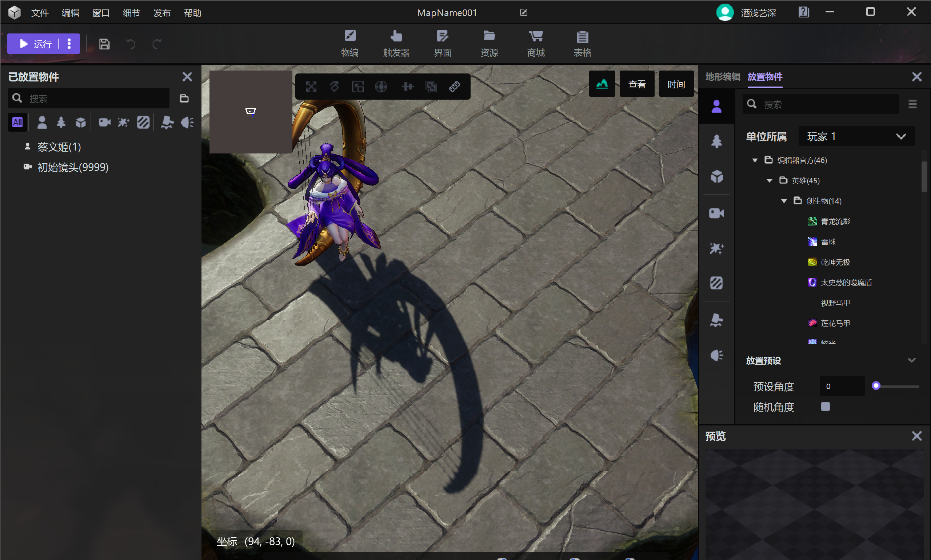Screen dimensions: 931x560
Task: Click the redo arrow icon
Action: [x=157, y=44]
